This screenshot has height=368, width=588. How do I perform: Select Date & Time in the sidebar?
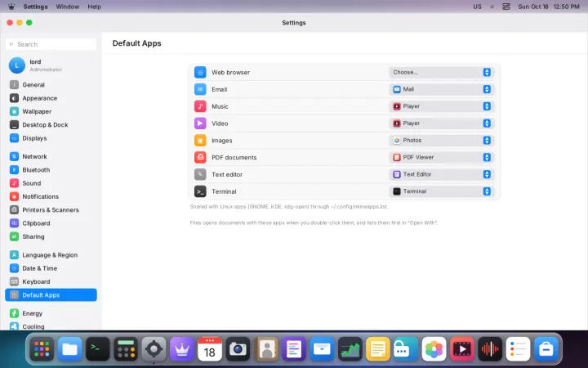tap(51, 268)
